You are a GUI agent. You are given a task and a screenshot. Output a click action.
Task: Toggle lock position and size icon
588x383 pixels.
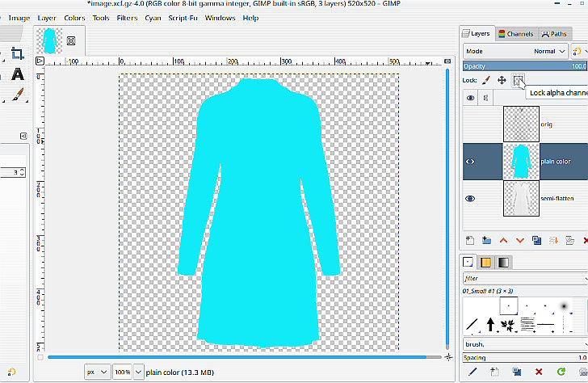(x=502, y=80)
